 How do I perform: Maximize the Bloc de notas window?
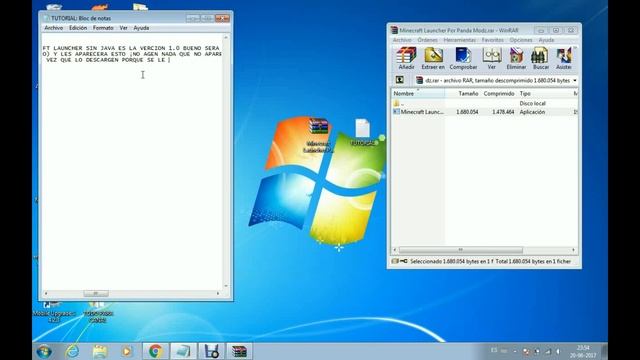207,18
